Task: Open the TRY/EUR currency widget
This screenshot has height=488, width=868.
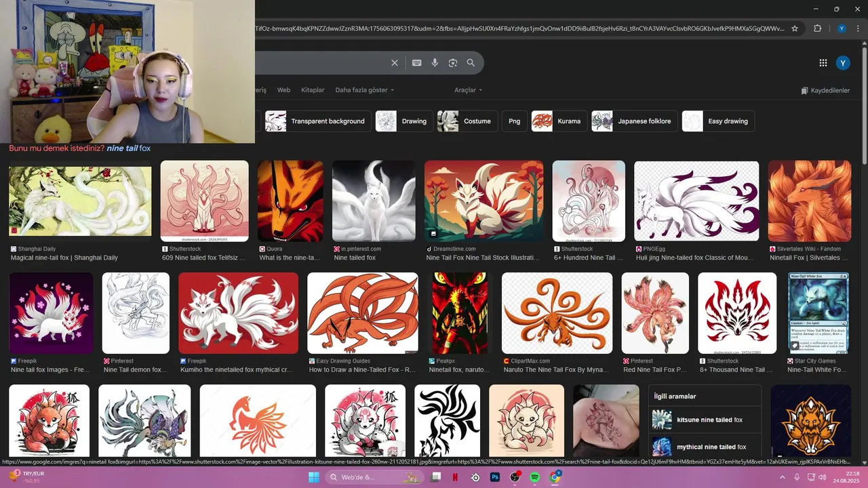Action: point(27,477)
